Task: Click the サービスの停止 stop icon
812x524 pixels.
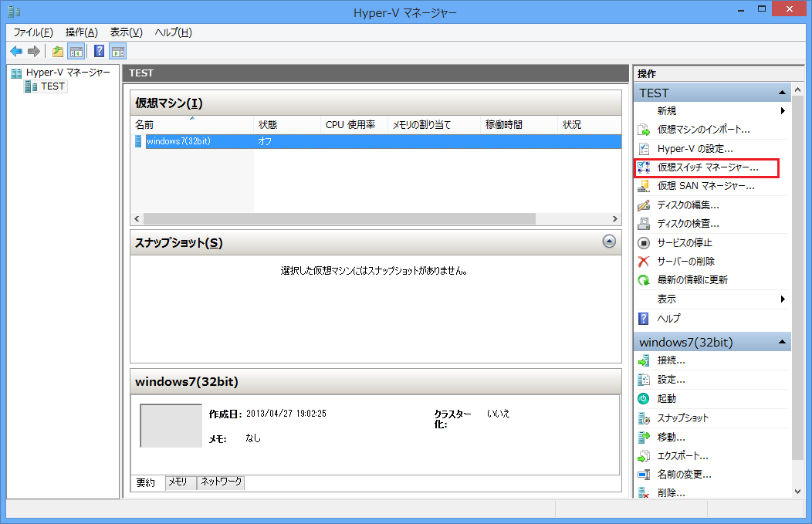Action: [x=644, y=243]
